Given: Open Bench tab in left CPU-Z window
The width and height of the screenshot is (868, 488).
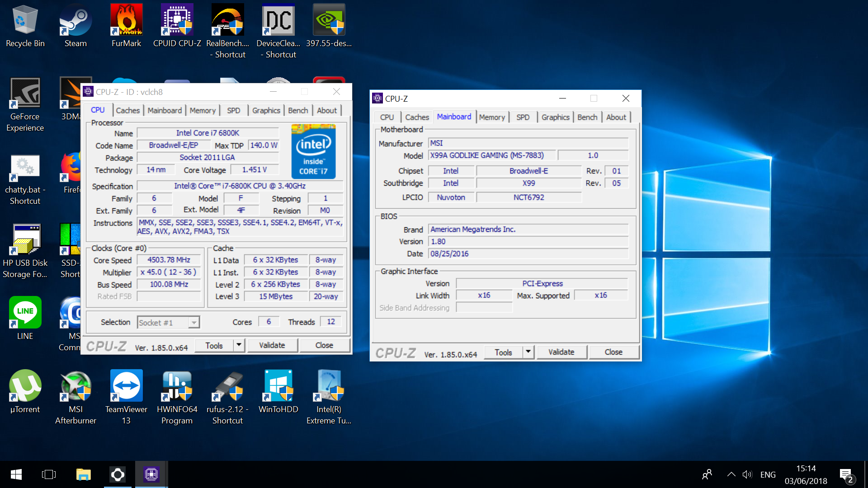Looking at the screenshot, I should 298,110.
